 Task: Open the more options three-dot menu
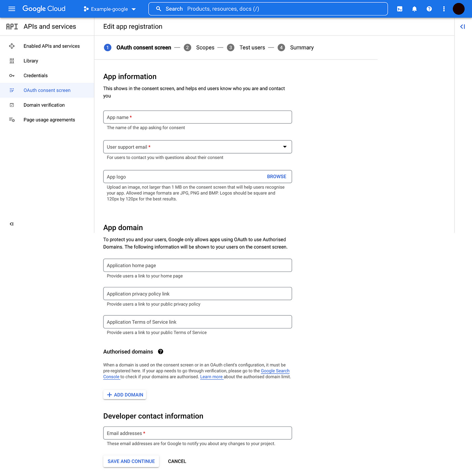444,9
